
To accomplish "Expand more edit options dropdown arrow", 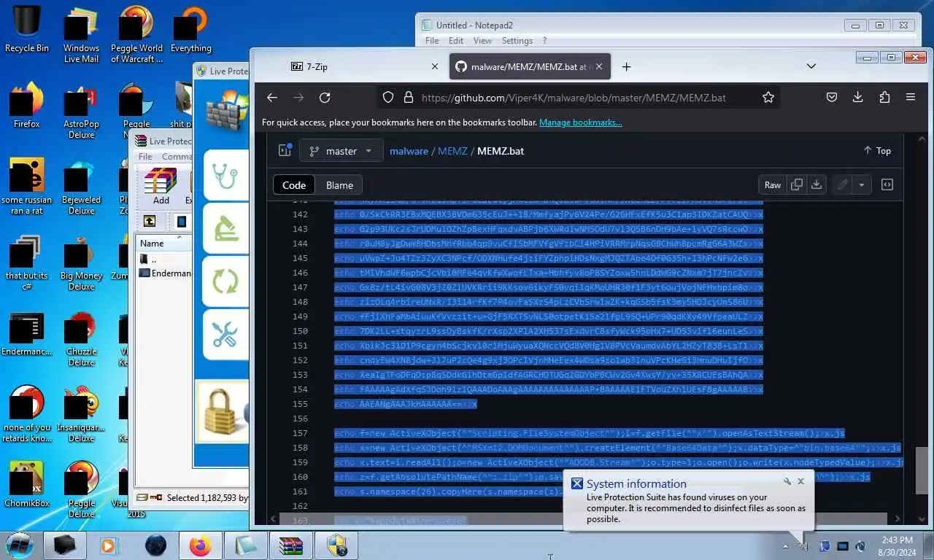I will click(862, 184).
